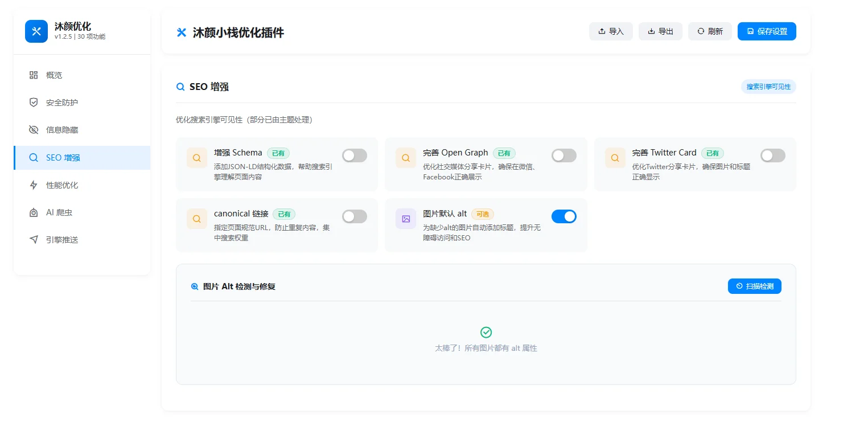The image size is (868, 430).
Task: Turn on the 完善 Open Graph switch
Action: 563,155
